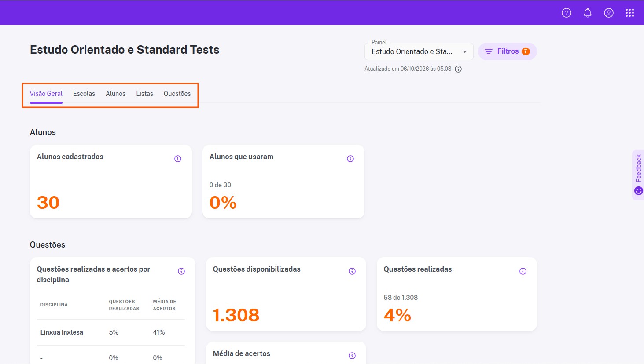644x364 pixels.
Task: Open the apps grid menu
Action: click(x=630, y=13)
